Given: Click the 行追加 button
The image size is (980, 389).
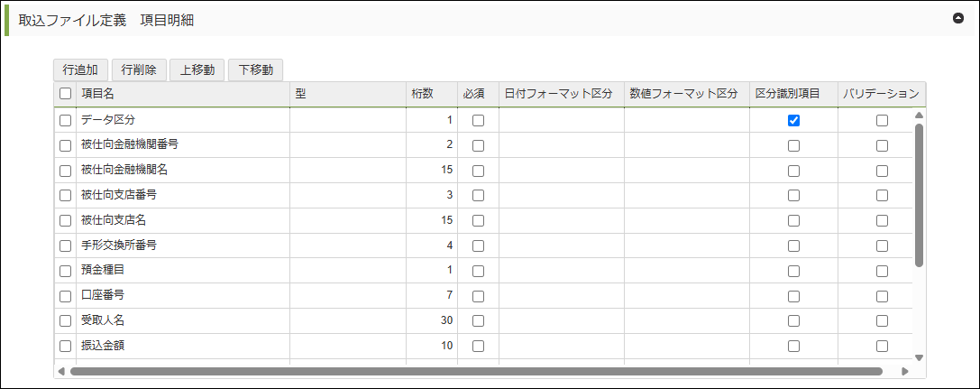Looking at the screenshot, I should 80,69.
